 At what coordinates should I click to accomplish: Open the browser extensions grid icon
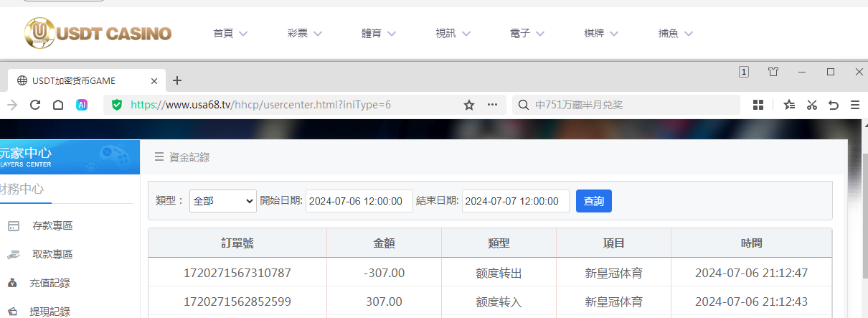click(758, 105)
